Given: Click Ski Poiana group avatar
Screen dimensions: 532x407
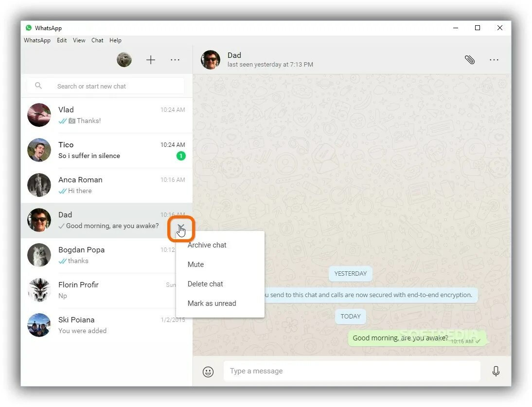Looking at the screenshot, I should coord(39,325).
